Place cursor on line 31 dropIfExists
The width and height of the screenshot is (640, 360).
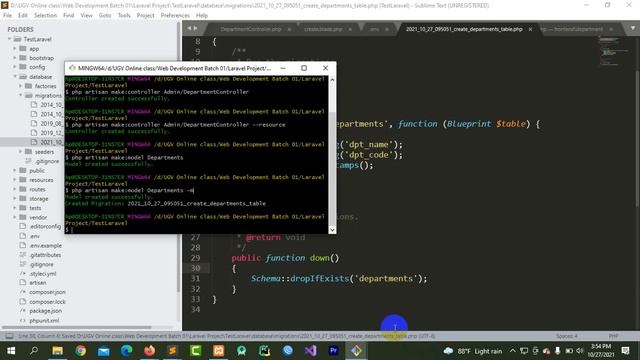320,279
